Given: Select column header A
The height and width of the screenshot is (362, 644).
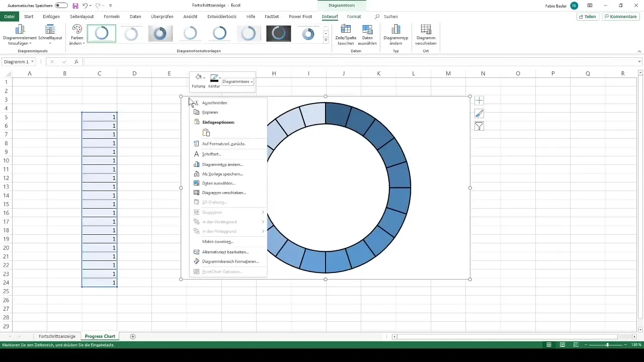Looking at the screenshot, I should [30, 73].
